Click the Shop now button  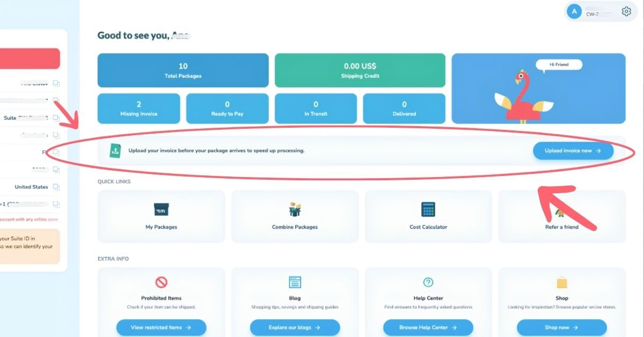tap(562, 327)
